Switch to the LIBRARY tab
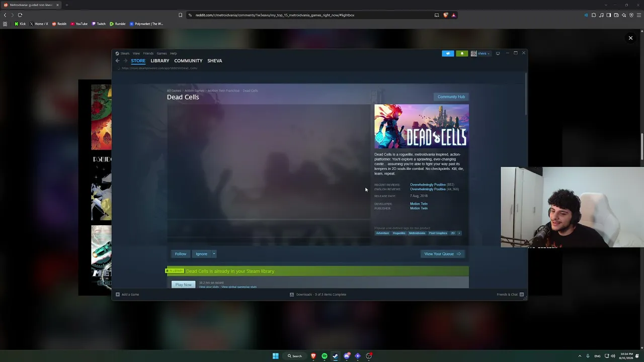 (160, 61)
